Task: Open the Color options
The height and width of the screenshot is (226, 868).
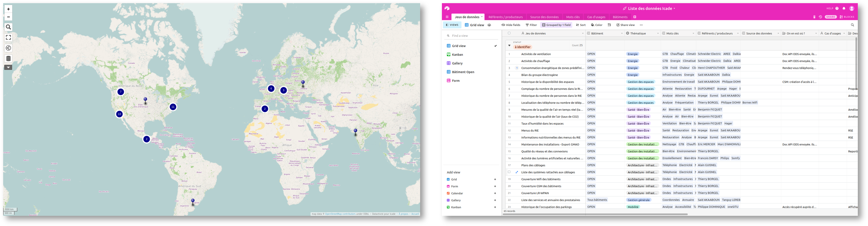Action: click(596, 25)
